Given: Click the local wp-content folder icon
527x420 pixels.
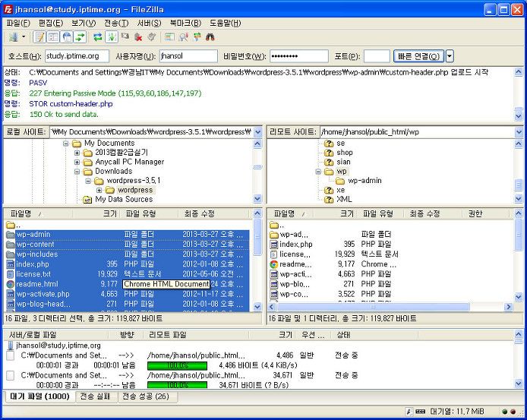Looking at the screenshot, I should pos(11,245).
